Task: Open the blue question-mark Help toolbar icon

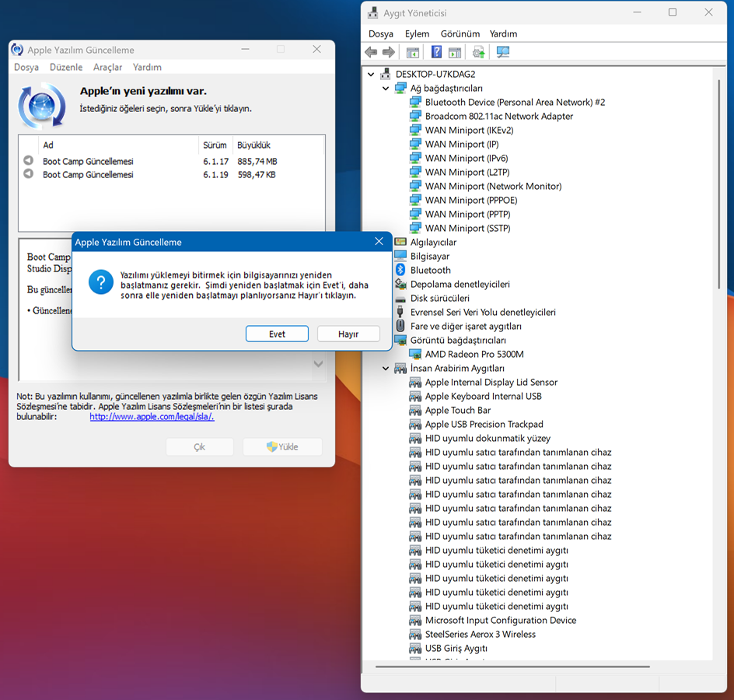Action: tap(436, 52)
